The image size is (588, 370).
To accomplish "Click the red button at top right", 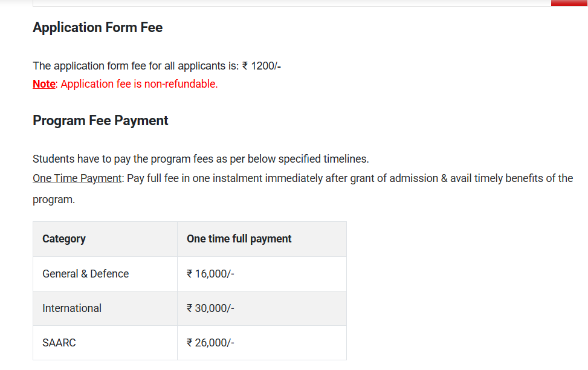I will click(x=569, y=3).
